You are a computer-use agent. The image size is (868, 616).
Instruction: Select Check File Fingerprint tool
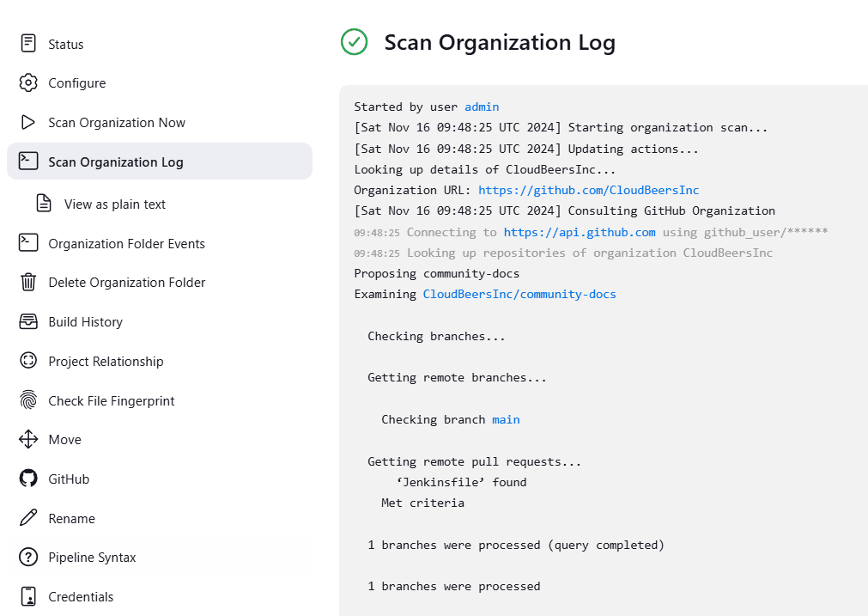[x=113, y=400]
